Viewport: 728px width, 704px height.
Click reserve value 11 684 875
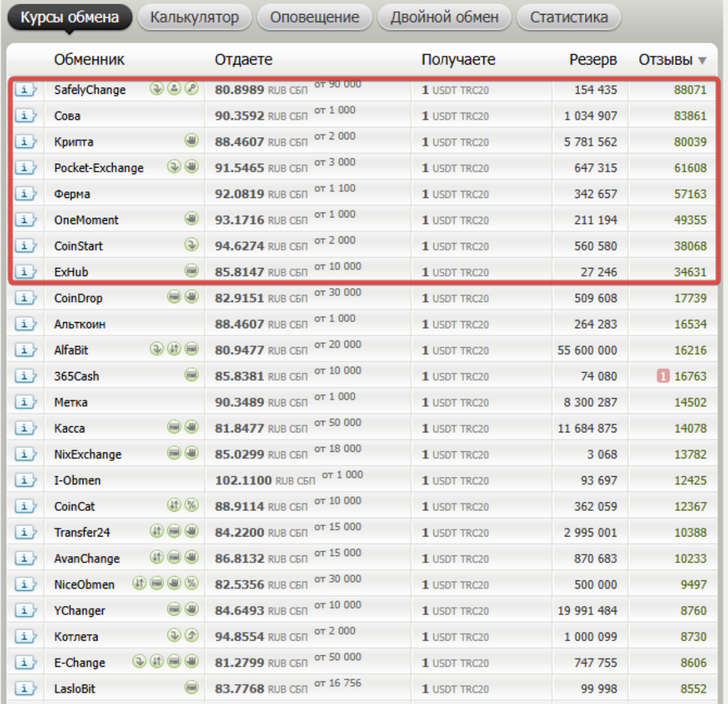[587, 428]
